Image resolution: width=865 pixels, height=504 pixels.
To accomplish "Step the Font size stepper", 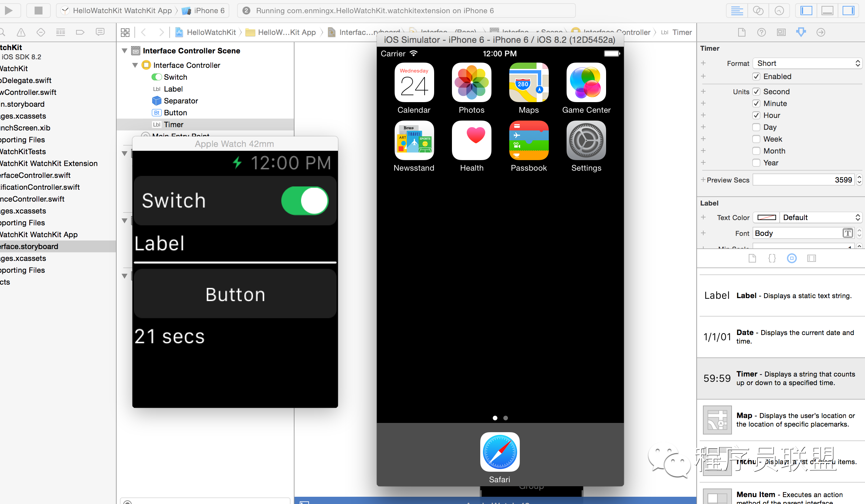I will pyautogui.click(x=859, y=234).
